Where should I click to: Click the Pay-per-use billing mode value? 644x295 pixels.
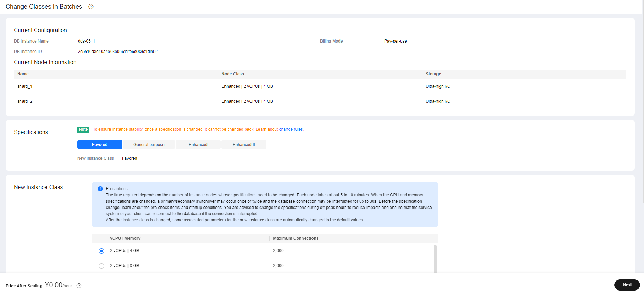pyautogui.click(x=395, y=41)
